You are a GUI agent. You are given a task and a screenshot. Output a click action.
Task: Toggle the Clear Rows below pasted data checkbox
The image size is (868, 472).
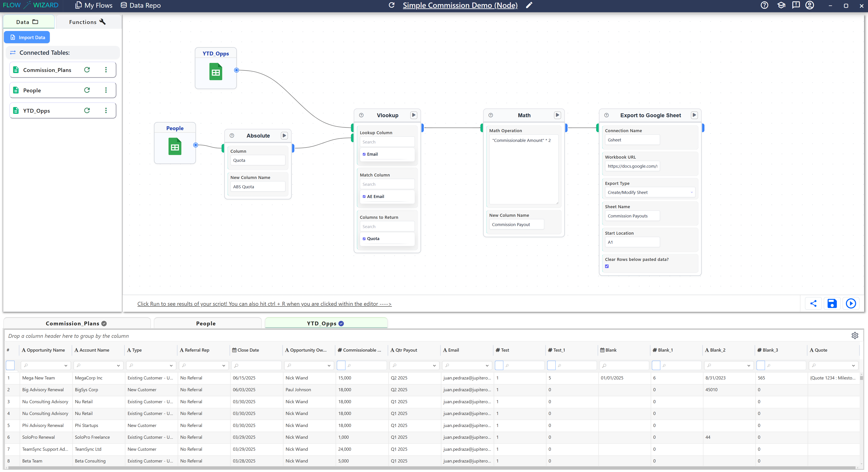pos(607,266)
